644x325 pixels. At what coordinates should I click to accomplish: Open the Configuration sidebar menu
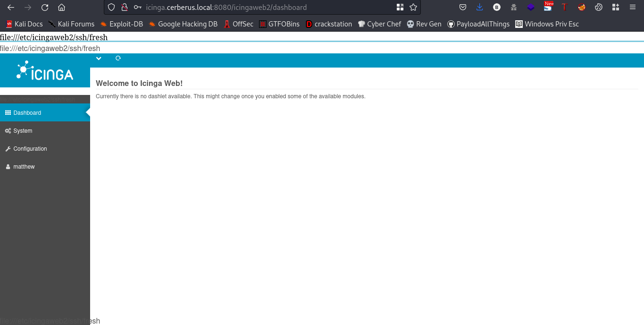45,149
